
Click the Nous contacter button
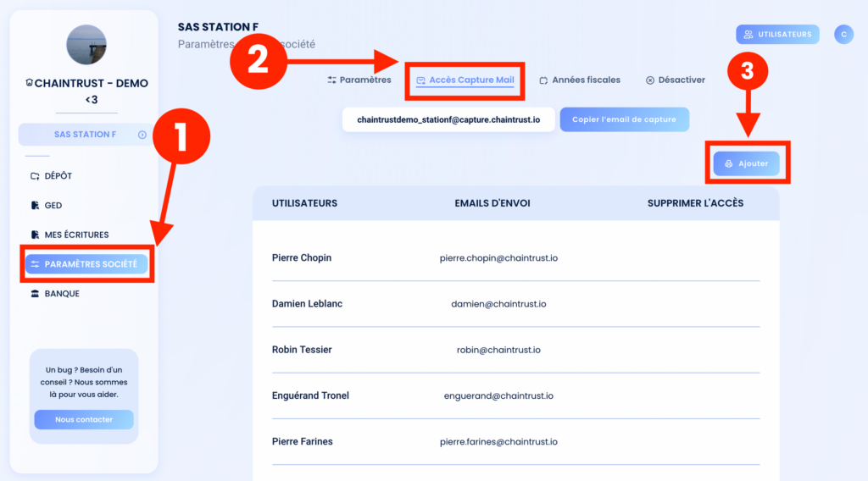[84, 420]
